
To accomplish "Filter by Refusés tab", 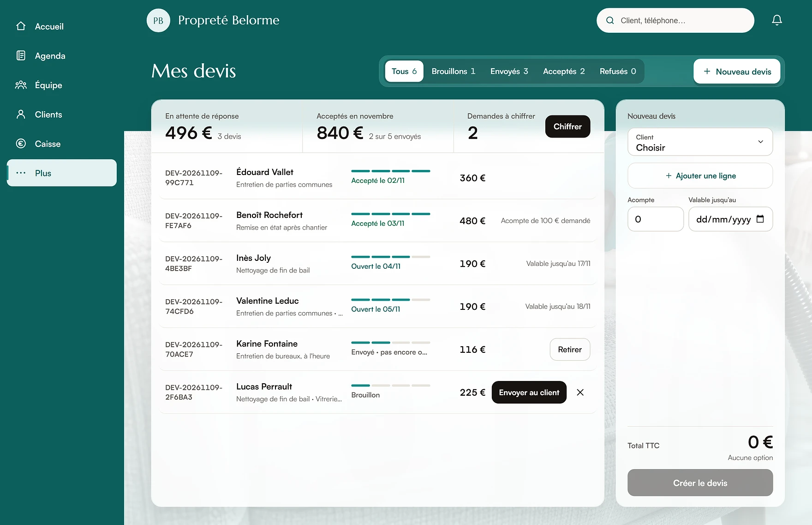I will [x=618, y=72].
